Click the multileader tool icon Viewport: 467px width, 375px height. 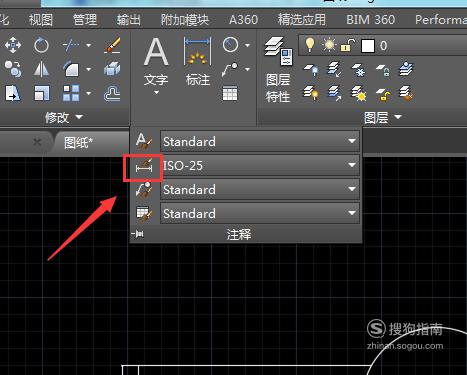[230, 69]
